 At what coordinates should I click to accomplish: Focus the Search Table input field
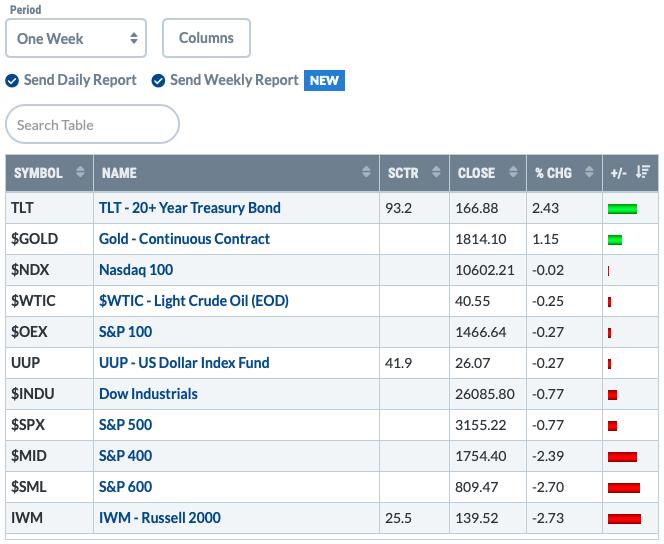[92, 124]
